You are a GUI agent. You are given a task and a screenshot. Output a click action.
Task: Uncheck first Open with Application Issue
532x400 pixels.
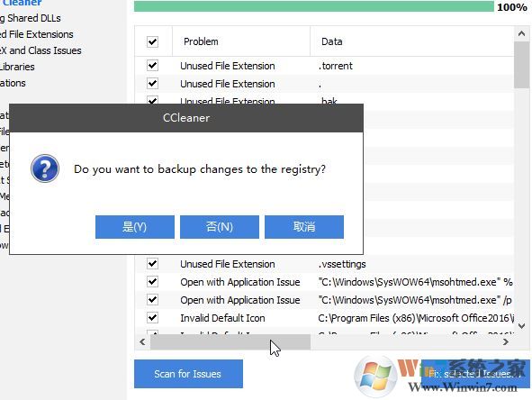[x=152, y=281]
